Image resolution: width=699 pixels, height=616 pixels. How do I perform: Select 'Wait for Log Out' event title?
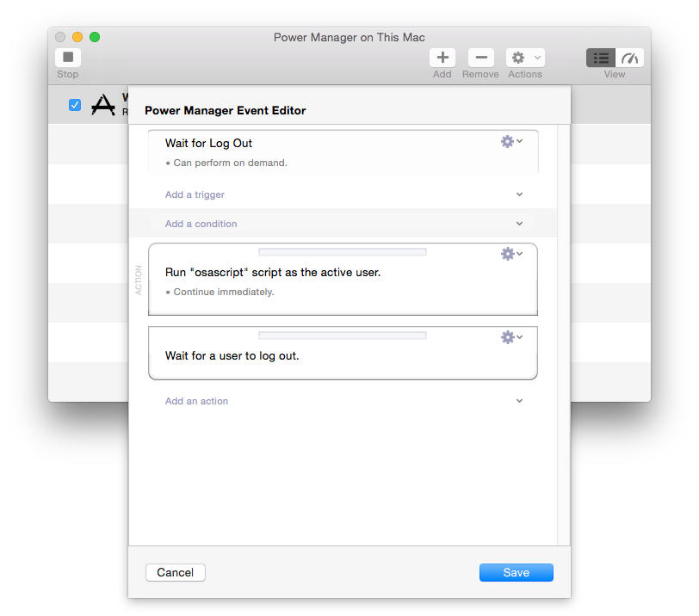coord(208,143)
